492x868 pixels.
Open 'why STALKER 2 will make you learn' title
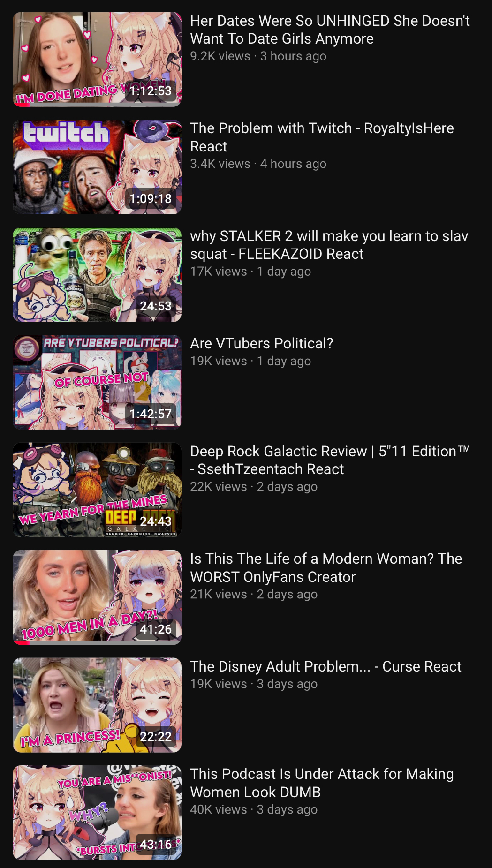pos(329,245)
